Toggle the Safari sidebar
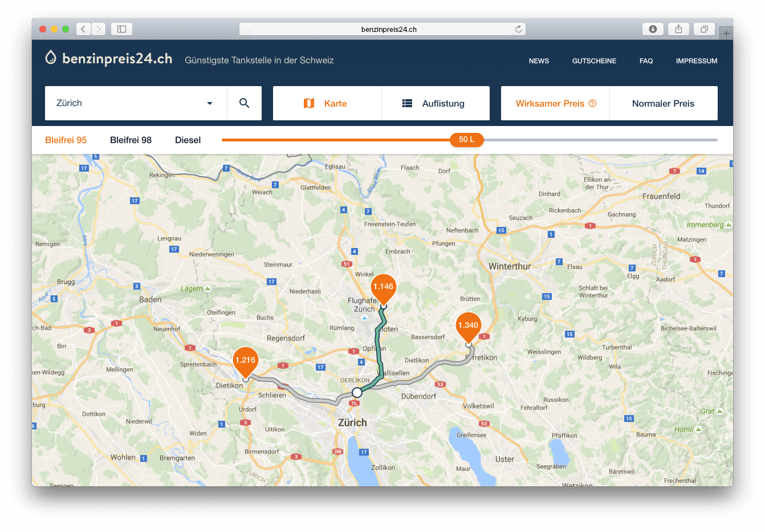The height and width of the screenshot is (532, 765). pos(121,29)
